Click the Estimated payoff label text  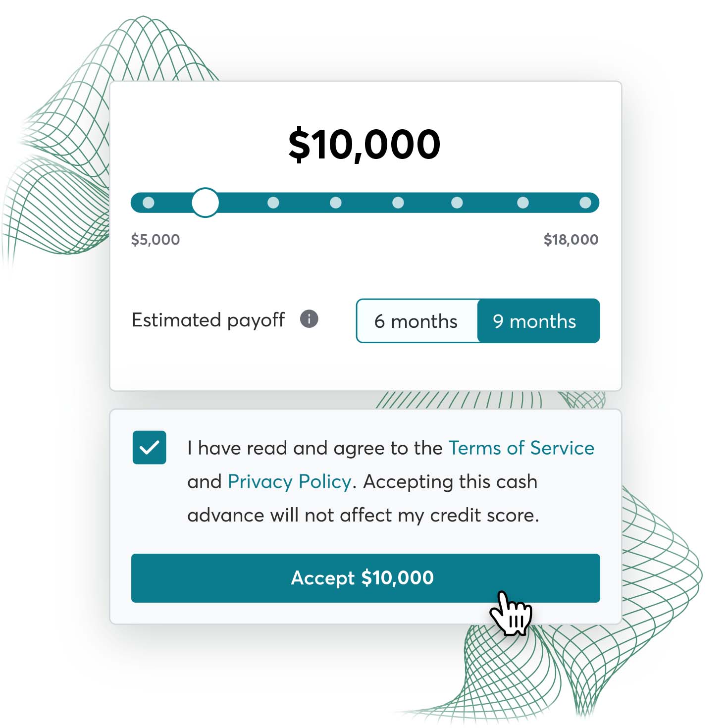(x=208, y=320)
